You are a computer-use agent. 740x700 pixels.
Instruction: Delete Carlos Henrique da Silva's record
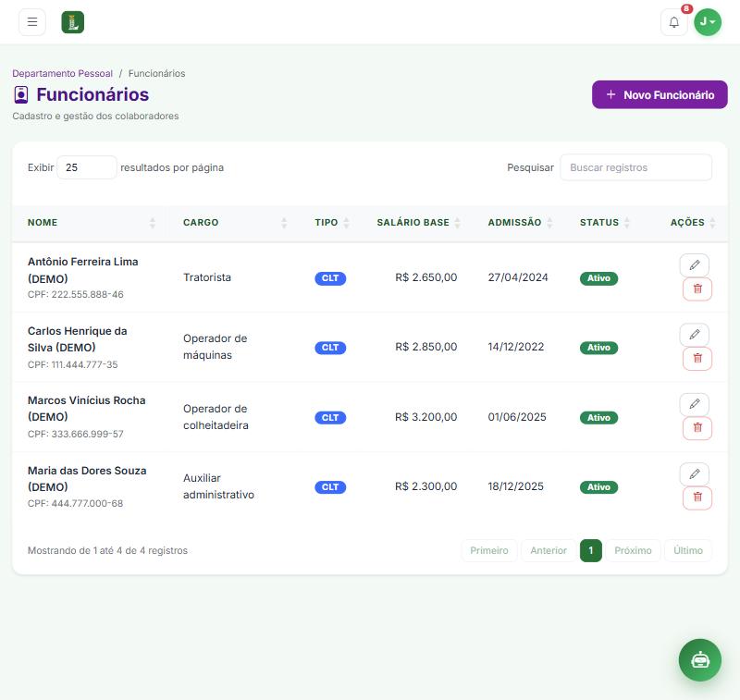[x=697, y=359]
